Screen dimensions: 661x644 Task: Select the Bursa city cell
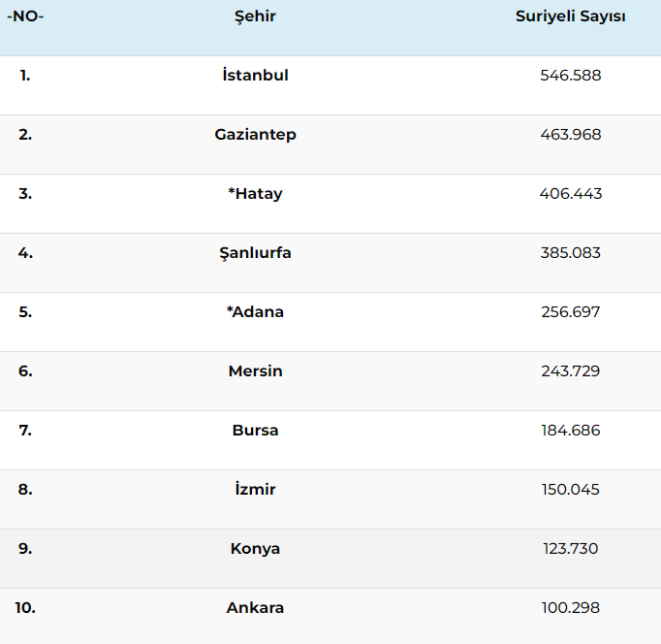[x=255, y=431]
